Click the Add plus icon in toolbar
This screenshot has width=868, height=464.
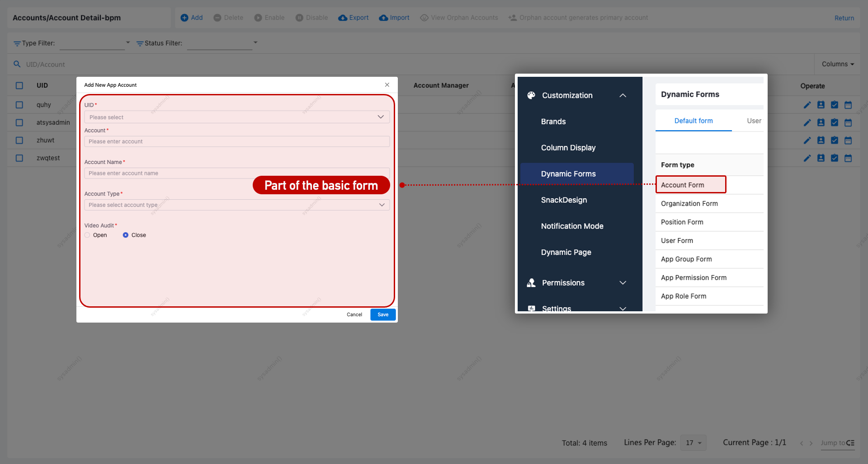(184, 18)
